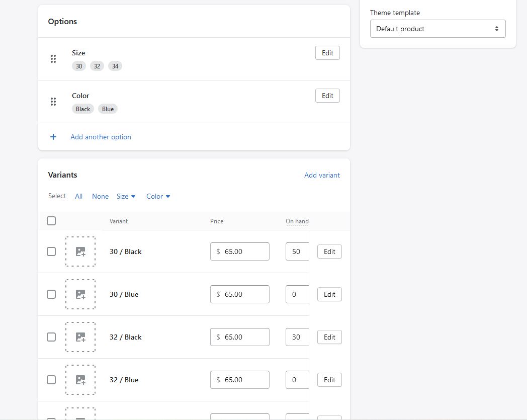Image resolution: width=527 pixels, height=420 pixels.
Task: Click None to deselect variants
Action: pyautogui.click(x=100, y=196)
